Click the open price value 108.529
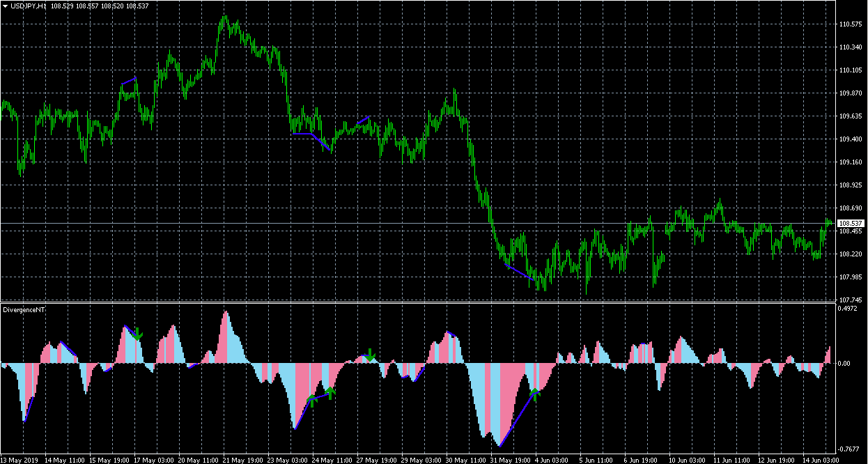This screenshot has height=464, width=868. tap(63, 6)
